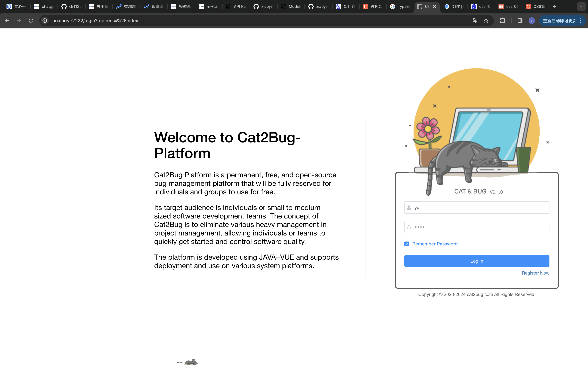Click into the password input field
Screen dimensions: 588x368
tap(477, 227)
